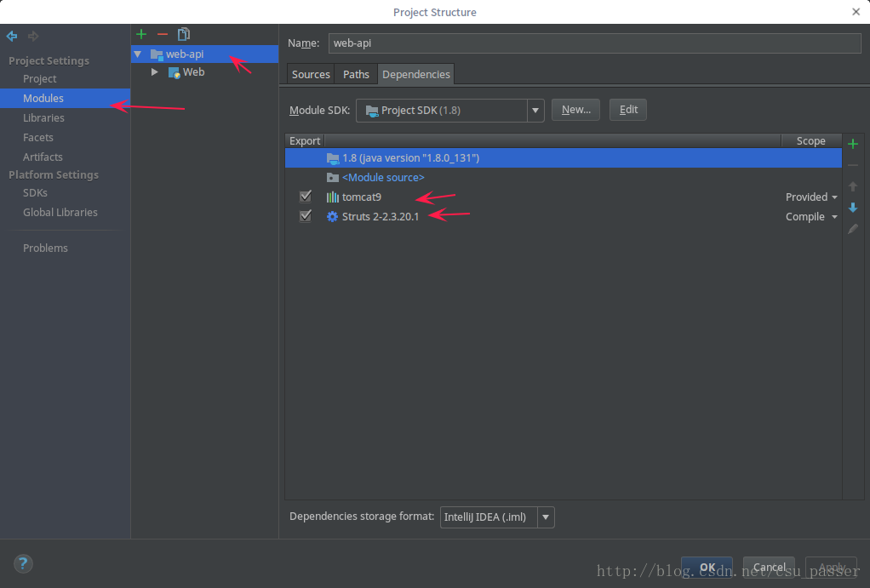Image resolution: width=870 pixels, height=588 pixels.
Task: Collapse the web-api module tree
Action: [x=138, y=54]
